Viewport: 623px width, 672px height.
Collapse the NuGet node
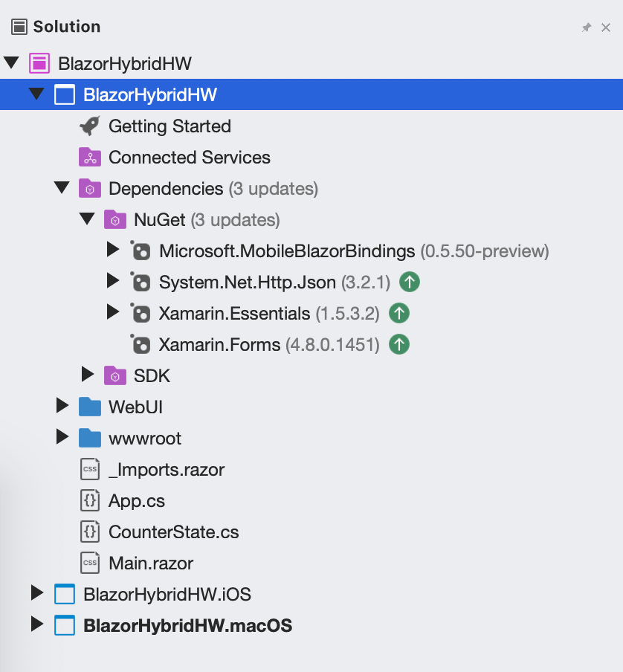tap(88, 219)
